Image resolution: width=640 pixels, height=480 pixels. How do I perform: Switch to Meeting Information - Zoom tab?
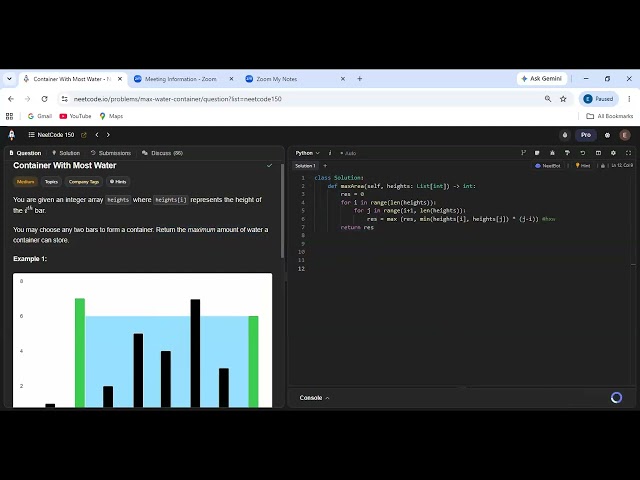coord(183,79)
